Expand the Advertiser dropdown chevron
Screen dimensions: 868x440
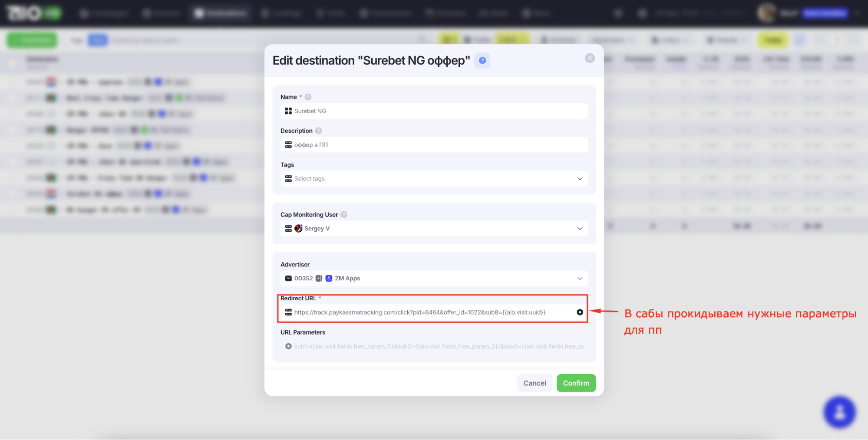point(580,279)
